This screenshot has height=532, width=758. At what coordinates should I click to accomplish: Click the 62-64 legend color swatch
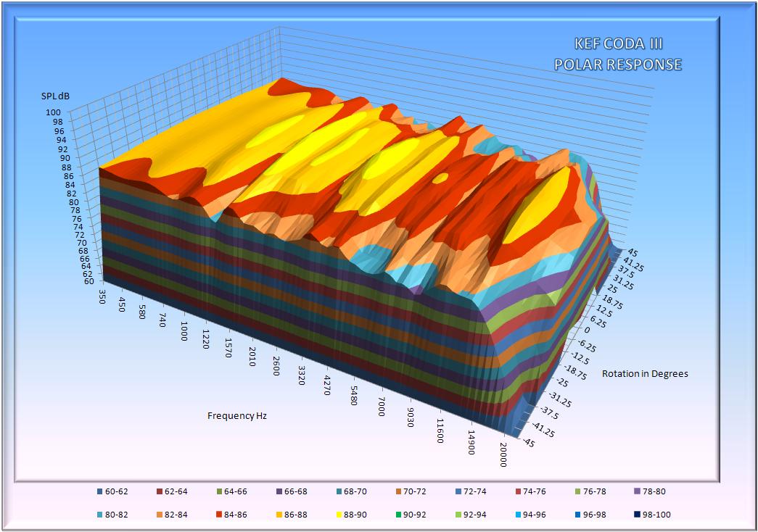click(160, 491)
